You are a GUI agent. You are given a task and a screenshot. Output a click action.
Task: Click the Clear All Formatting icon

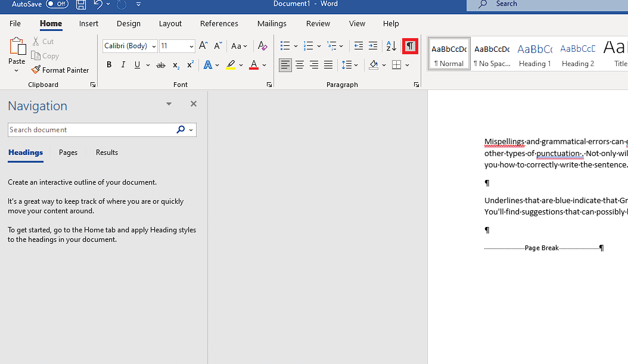262,46
